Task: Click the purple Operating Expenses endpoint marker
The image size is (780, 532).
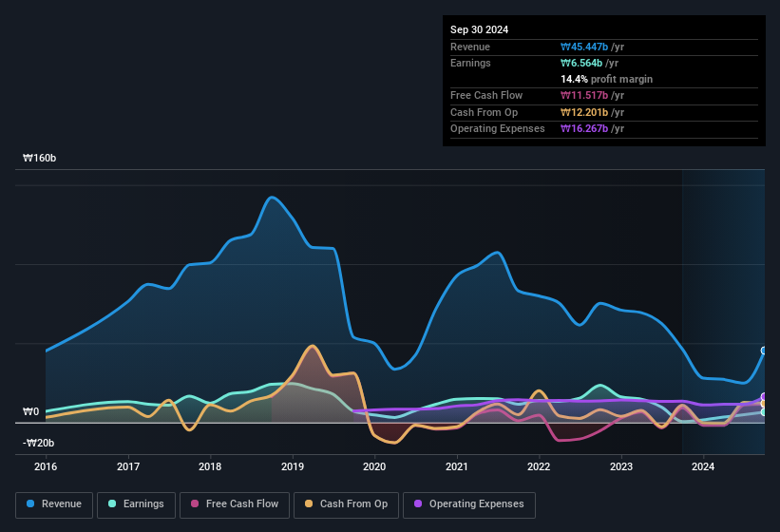Action: (764, 397)
